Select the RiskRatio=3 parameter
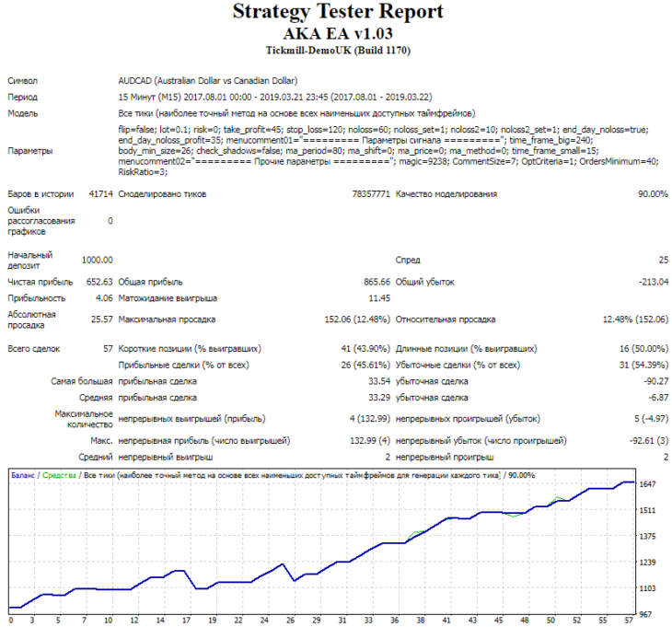This screenshot has height=627, width=672. pos(143,172)
